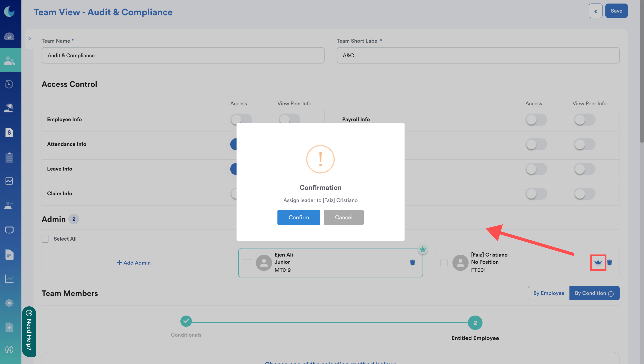Viewport: 644px width, 364px height.
Task: Open the line chart reports sidebar icon
Action: tap(9, 278)
